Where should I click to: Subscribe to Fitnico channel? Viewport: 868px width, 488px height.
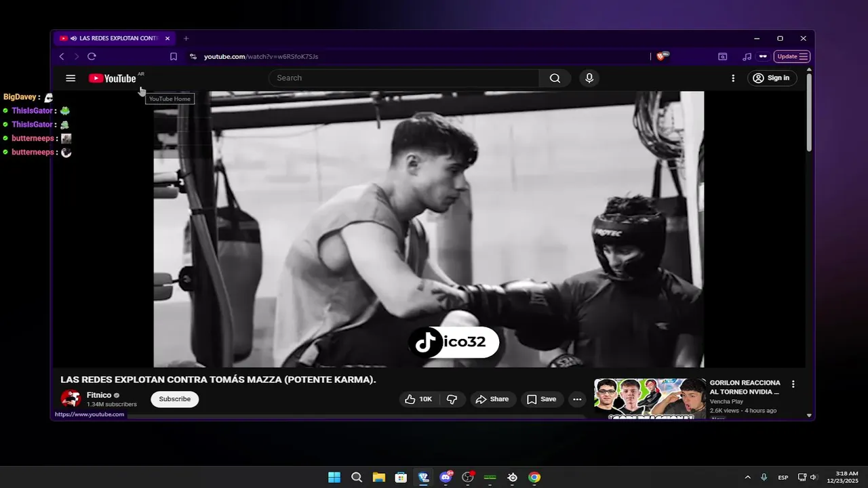175,399
